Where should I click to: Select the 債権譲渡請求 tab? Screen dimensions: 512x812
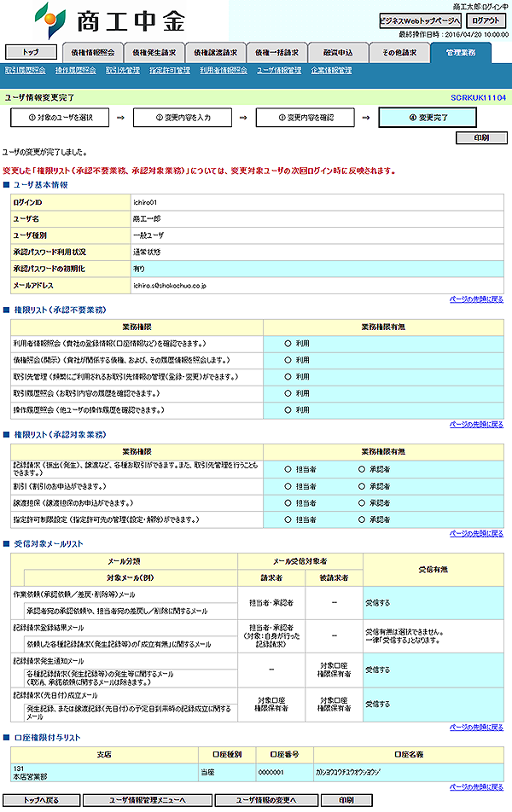point(216,53)
